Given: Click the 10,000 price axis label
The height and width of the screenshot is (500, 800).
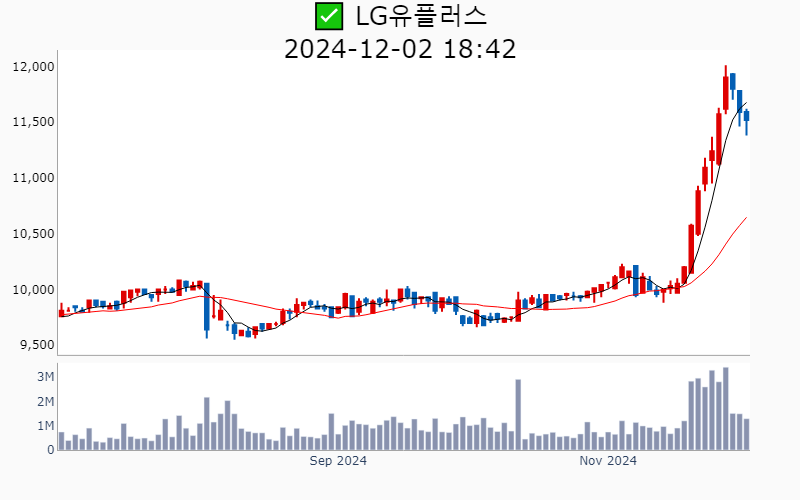Looking at the screenshot, I should click(33, 290).
